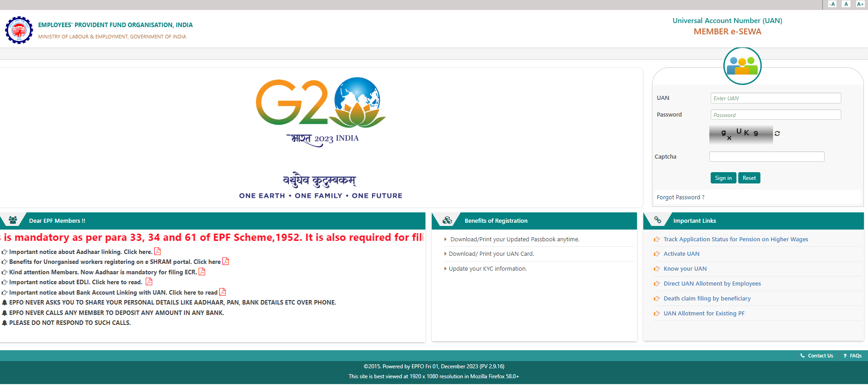The image size is (868, 385).
Task: Click hand icon beside Know your UAN
Action: click(x=657, y=269)
